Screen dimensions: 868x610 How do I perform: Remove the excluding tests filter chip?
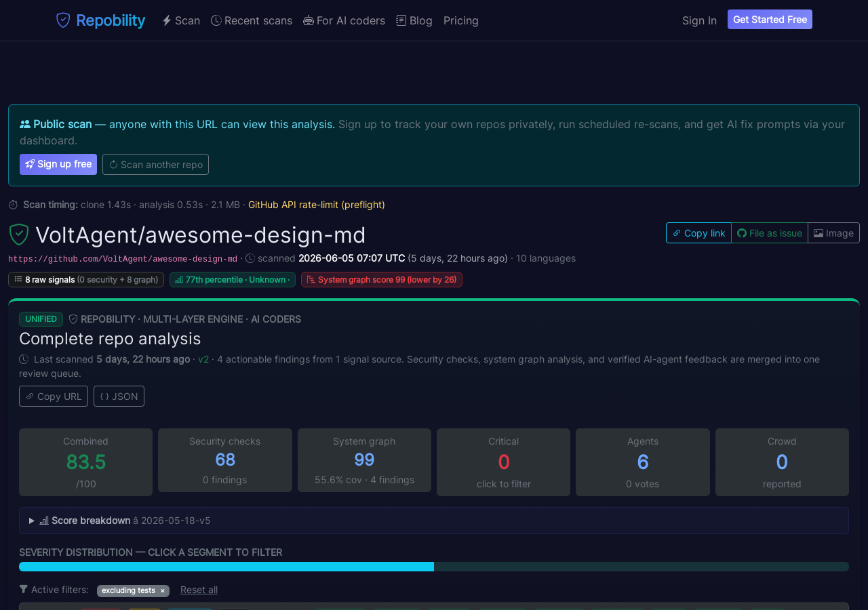[162, 590]
